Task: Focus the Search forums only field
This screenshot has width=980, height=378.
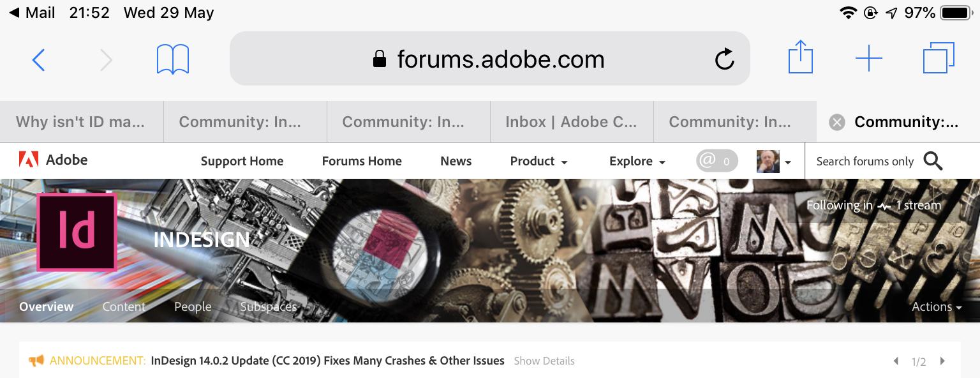Action: click(x=865, y=162)
